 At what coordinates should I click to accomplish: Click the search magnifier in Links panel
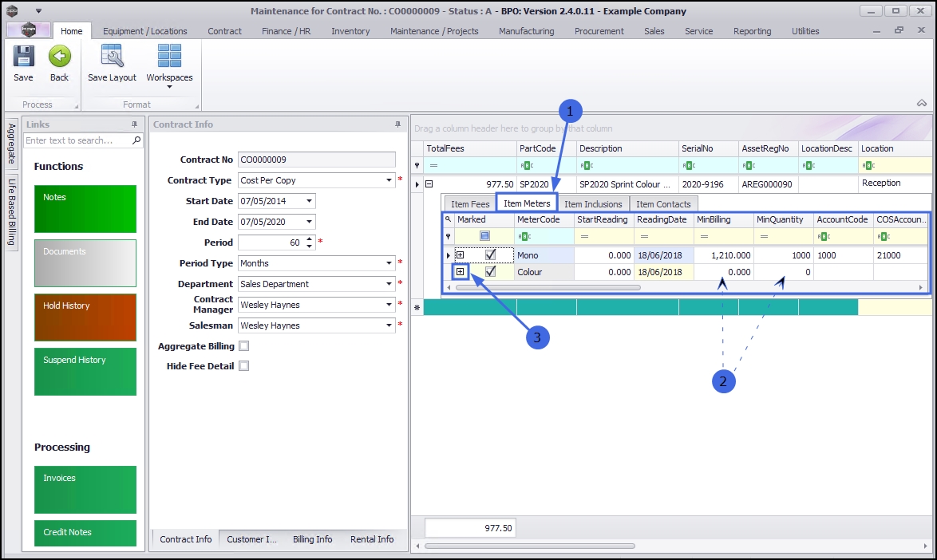tap(136, 140)
